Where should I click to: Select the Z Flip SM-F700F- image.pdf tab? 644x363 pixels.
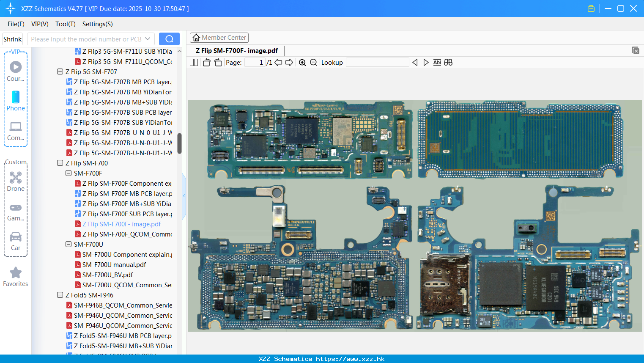coord(237,51)
